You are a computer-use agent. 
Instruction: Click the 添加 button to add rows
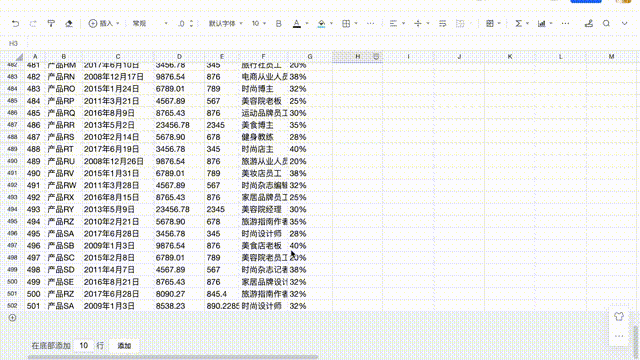124,346
